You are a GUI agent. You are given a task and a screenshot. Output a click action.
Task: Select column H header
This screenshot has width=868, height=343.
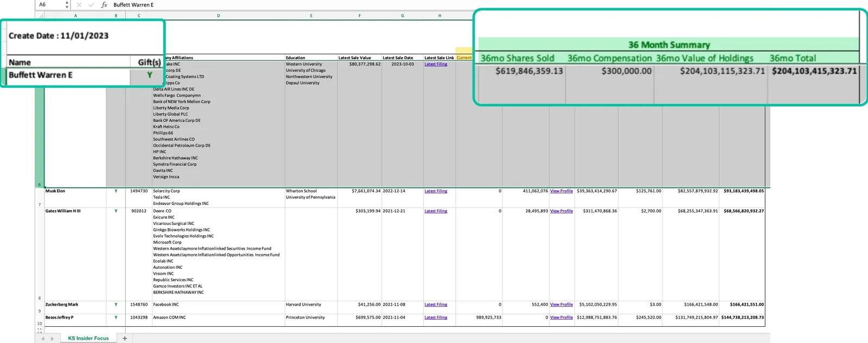pos(439,16)
